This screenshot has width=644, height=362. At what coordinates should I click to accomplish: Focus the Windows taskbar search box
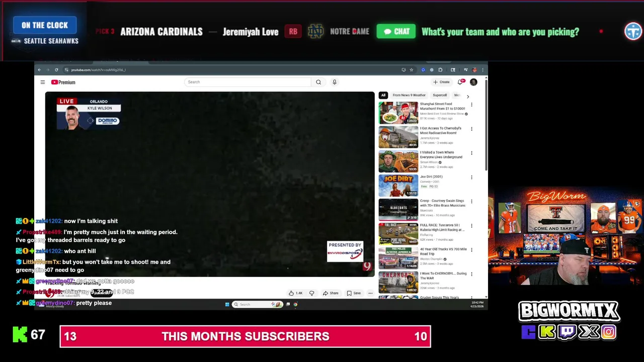coord(257,304)
